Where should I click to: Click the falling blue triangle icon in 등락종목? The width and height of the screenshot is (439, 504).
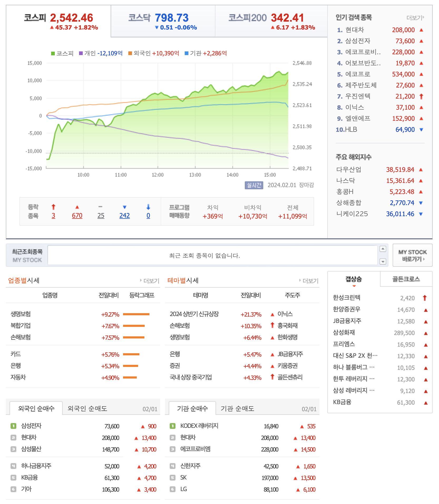click(125, 207)
